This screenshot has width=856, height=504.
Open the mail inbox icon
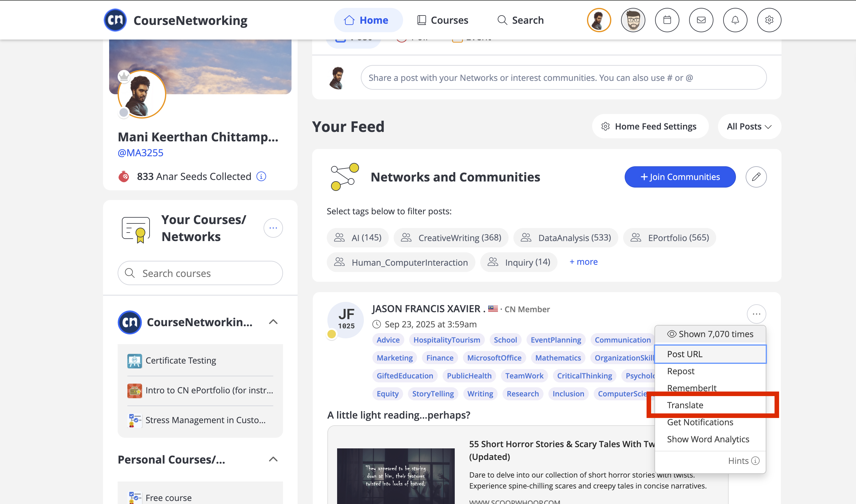[701, 20]
